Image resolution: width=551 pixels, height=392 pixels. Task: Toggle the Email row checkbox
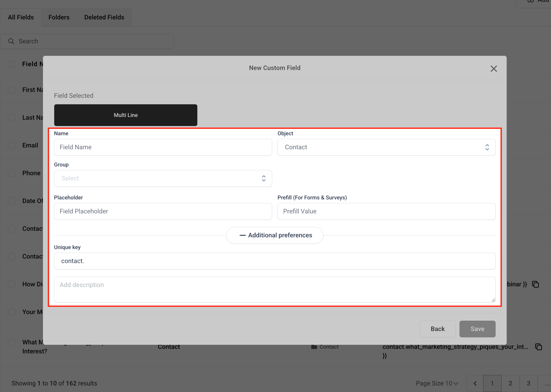pos(11,145)
